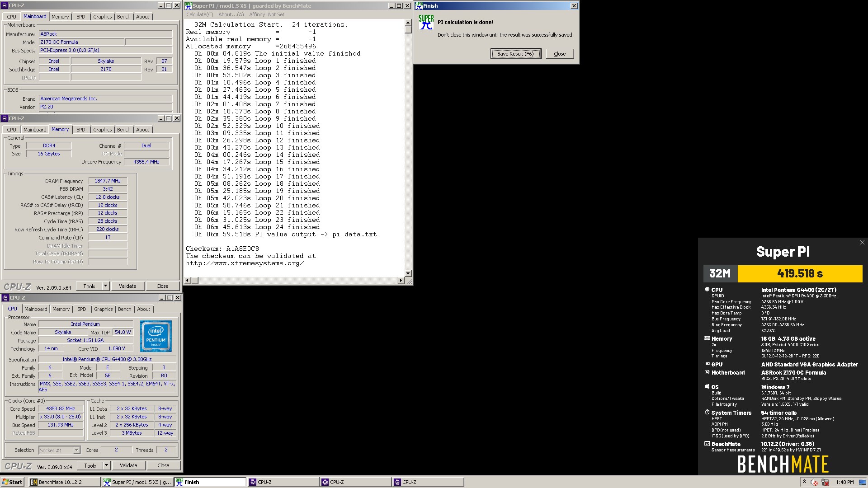
Task: Show hidden tray icons arrow
Action: click(804, 482)
